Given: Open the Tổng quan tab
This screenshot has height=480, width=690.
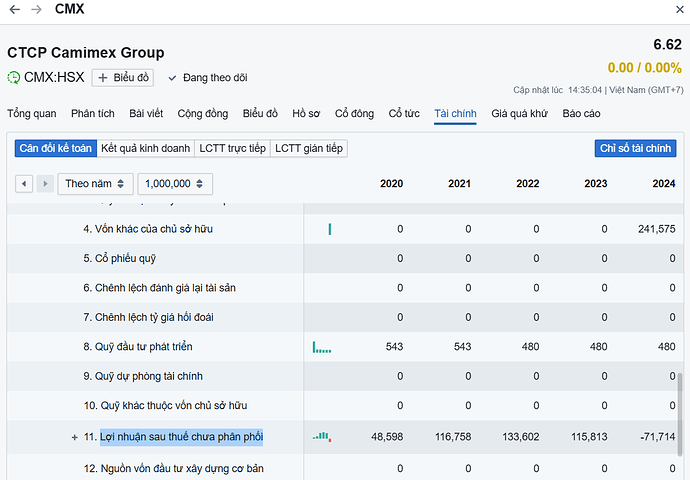Looking at the screenshot, I should click(31, 114).
